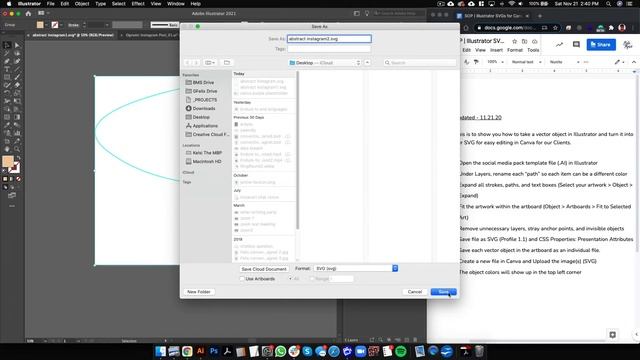Open the control bar stroke swatch dropdown
The width and height of the screenshot is (640, 360).
[x=61, y=25]
